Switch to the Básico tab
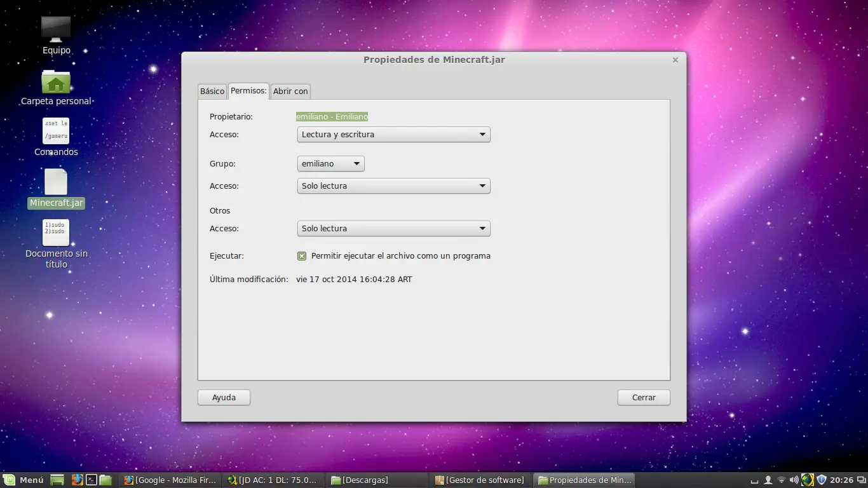The width and height of the screenshot is (868, 488). 212,91
